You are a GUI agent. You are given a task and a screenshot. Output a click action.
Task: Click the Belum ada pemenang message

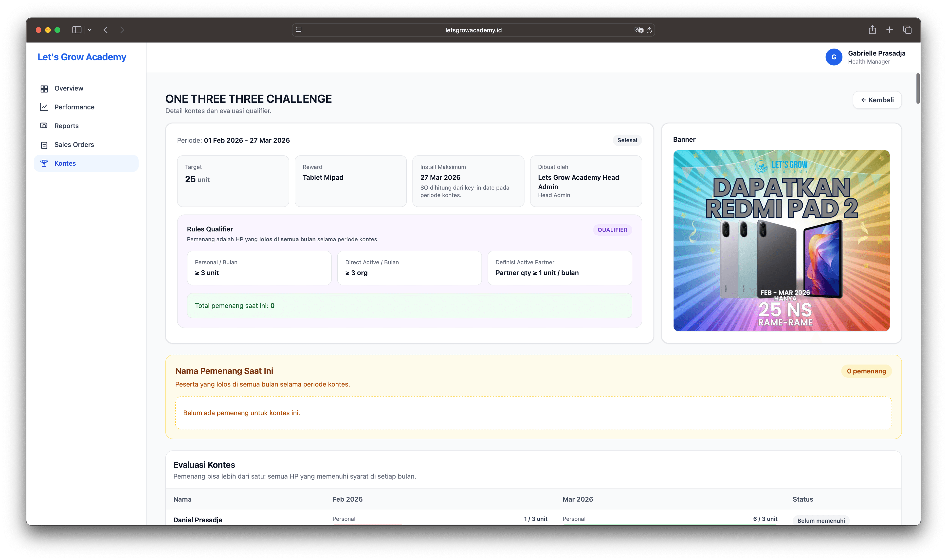242,413
